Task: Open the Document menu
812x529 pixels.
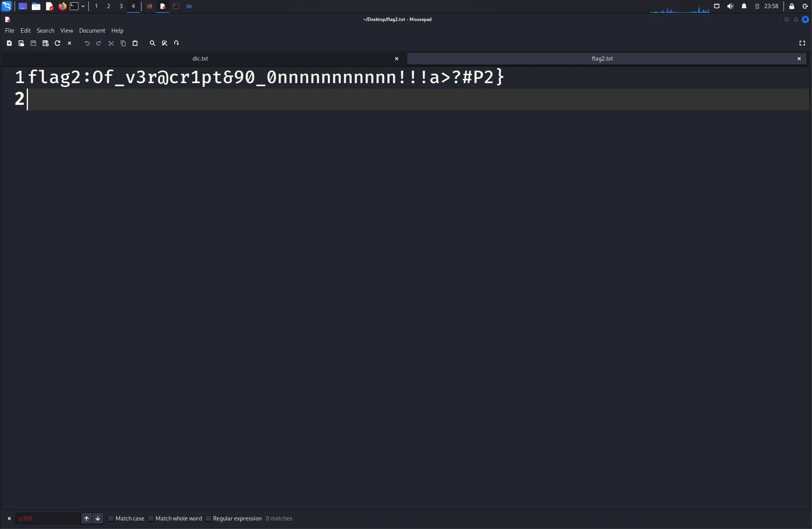Action: click(x=92, y=30)
